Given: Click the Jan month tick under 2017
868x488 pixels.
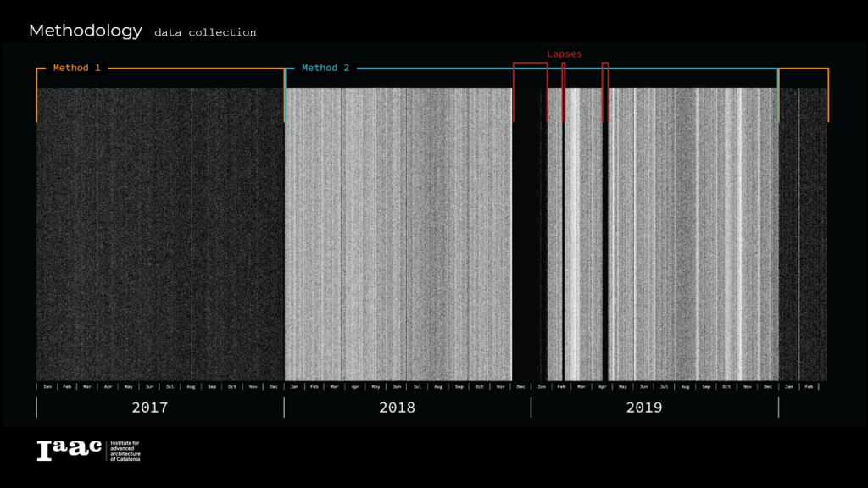Looking at the screenshot, I should point(47,386).
